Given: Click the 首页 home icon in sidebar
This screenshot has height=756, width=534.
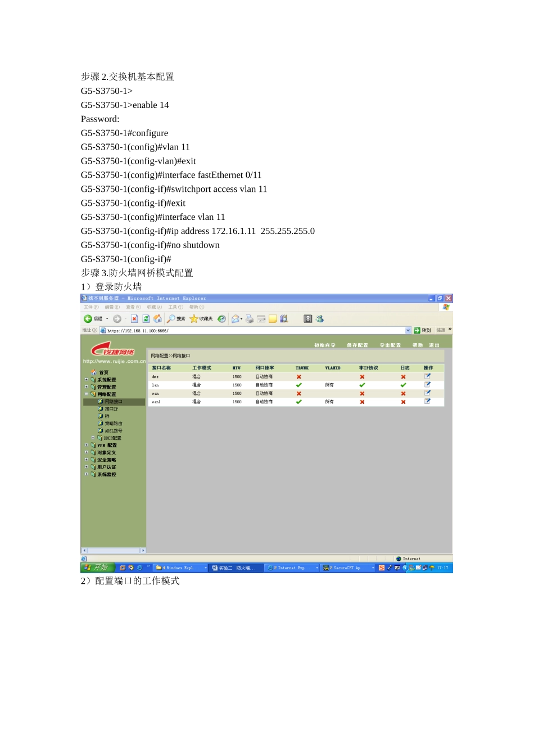Looking at the screenshot, I should tap(94, 372).
